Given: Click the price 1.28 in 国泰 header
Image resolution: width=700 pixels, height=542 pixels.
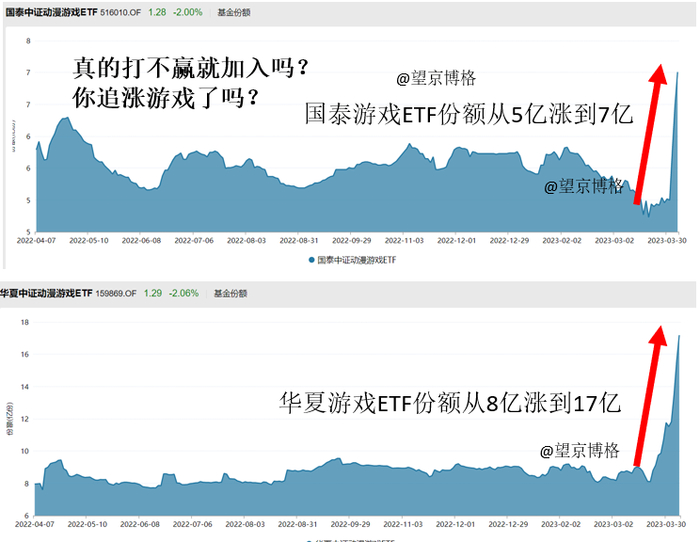Looking at the screenshot, I should click(x=157, y=13).
